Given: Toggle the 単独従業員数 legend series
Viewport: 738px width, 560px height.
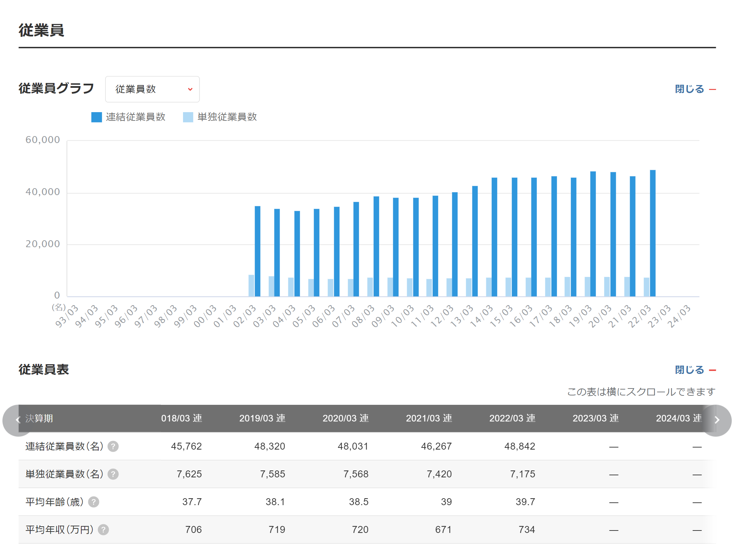Looking at the screenshot, I should pos(220,117).
